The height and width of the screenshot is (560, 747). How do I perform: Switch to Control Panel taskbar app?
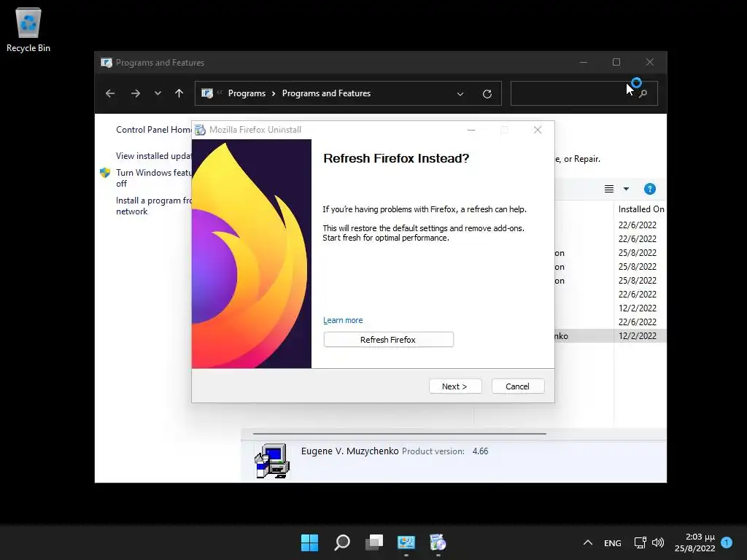pos(406,542)
